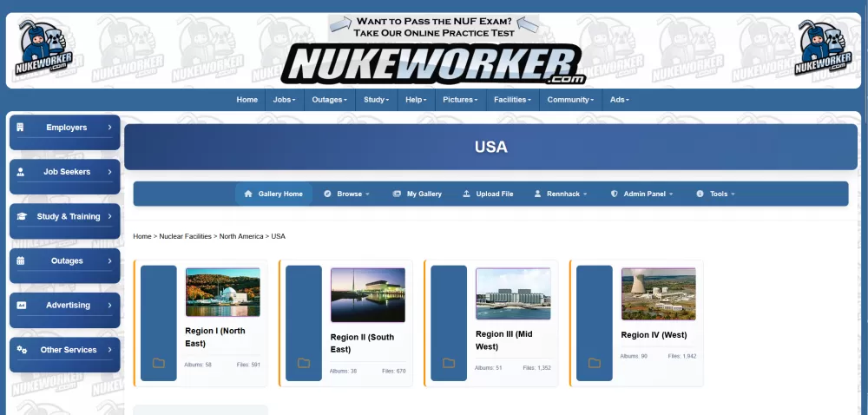
Task: Click the 'Albums: 90' text on Region IV
Action: click(634, 356)
